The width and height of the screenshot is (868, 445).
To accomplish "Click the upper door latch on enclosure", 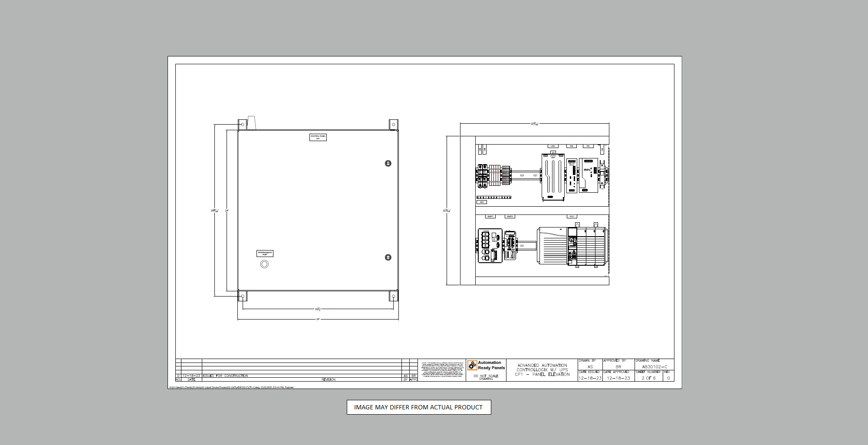I will click(388, 163).
